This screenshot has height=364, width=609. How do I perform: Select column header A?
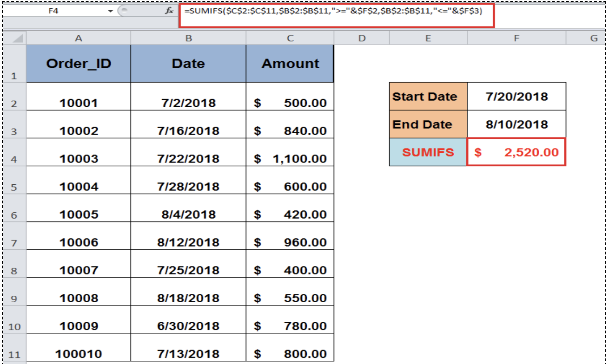[78, 38]
